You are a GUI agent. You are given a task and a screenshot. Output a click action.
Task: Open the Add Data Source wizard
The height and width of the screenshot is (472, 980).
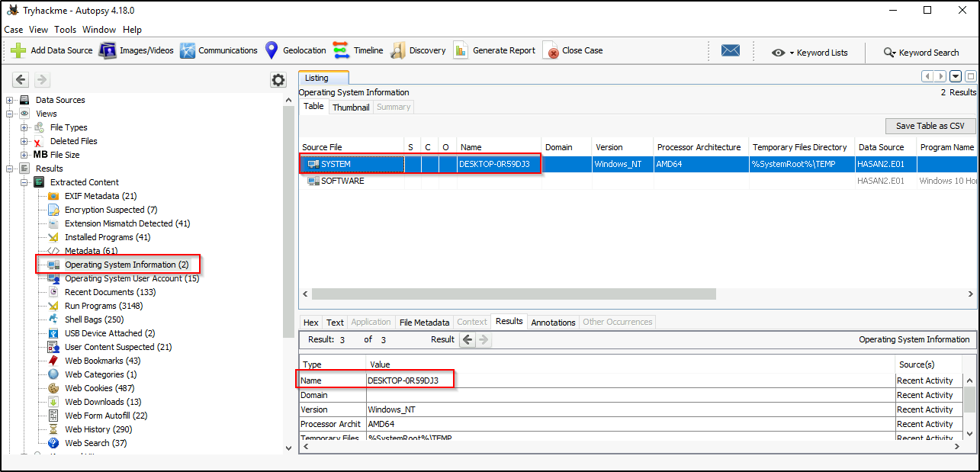click(x=50, y=50)
